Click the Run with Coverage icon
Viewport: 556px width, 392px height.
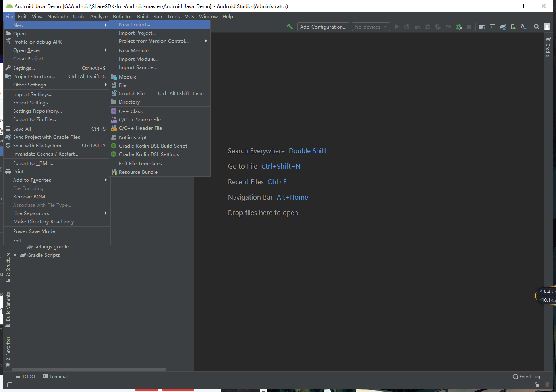(438, 27)
